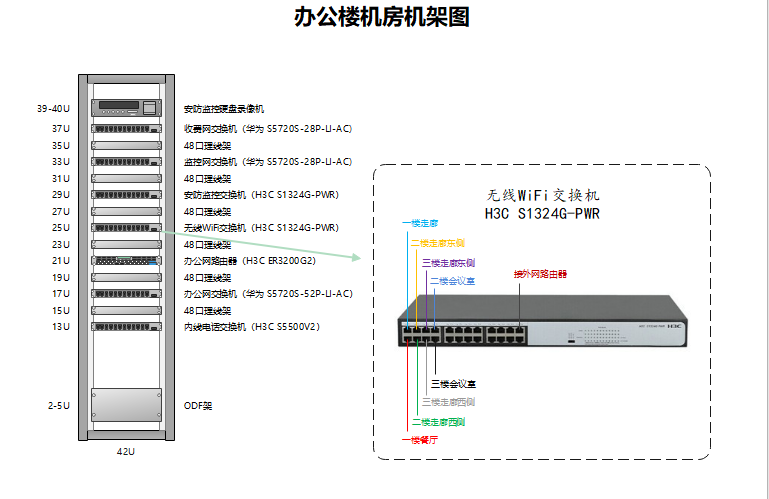Click the H3C S1324G-PWR heading in detail box
Screen dimensions: 769x499
pyautogui.click(x=542, y=214)
